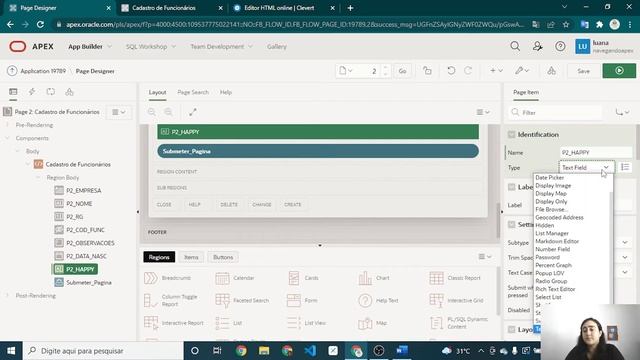640x360 pixels.
Task: Open the help question mark icon
Action: pos(560,47)
